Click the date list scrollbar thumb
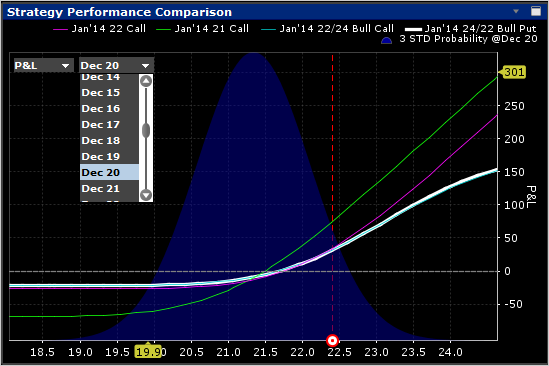Image resolution: width=549 pixels, height=366 pixels. (146, 131)
